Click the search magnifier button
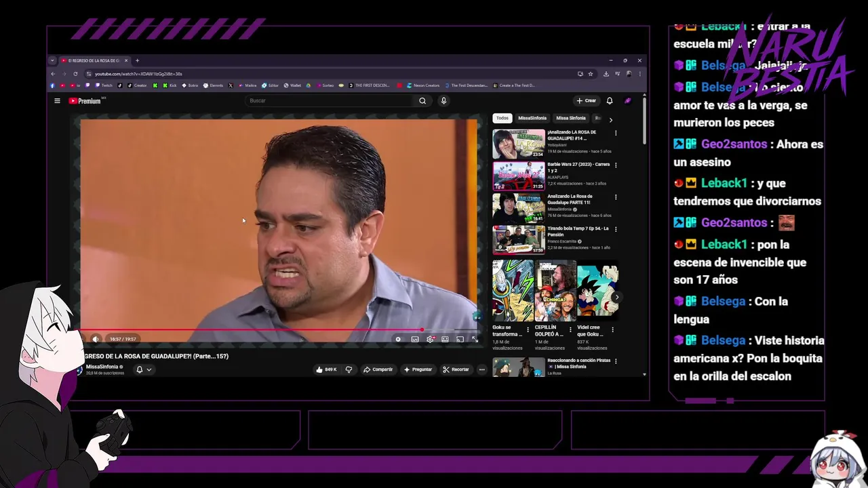Viewport: 868px width, 488px height. click(422, 101)
